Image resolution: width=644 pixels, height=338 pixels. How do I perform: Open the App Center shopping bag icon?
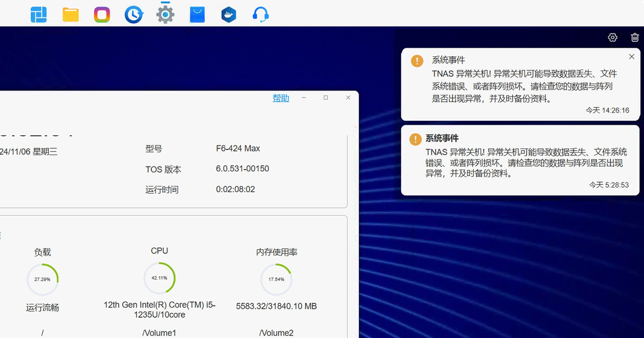coord(197,15)
